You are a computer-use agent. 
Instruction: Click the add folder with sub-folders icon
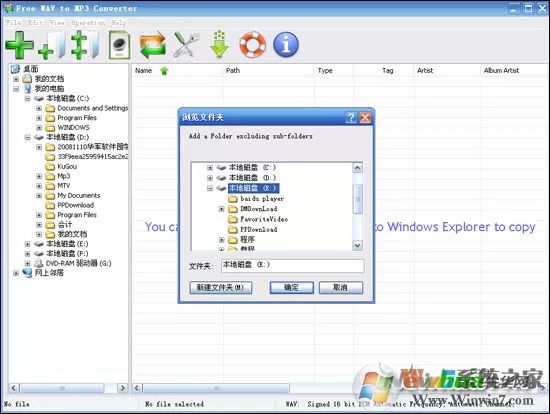(x=85, y=45)
